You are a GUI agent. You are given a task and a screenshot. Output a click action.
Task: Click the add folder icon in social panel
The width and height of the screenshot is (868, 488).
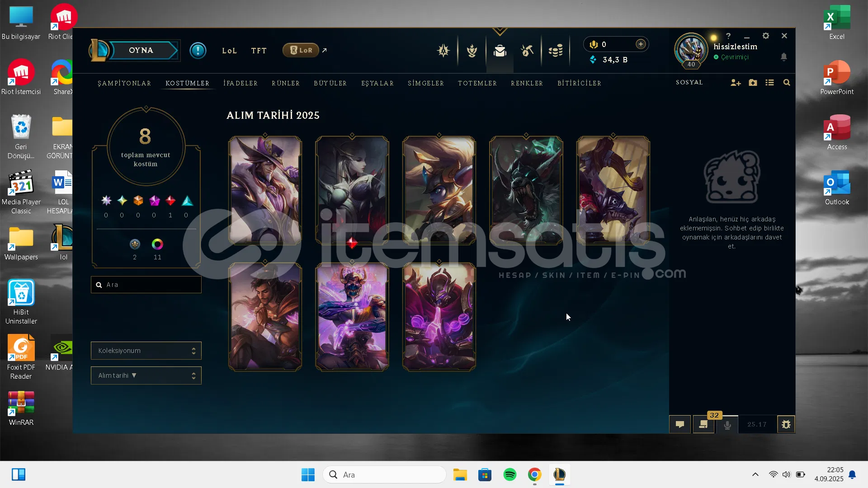coord(753,83)
